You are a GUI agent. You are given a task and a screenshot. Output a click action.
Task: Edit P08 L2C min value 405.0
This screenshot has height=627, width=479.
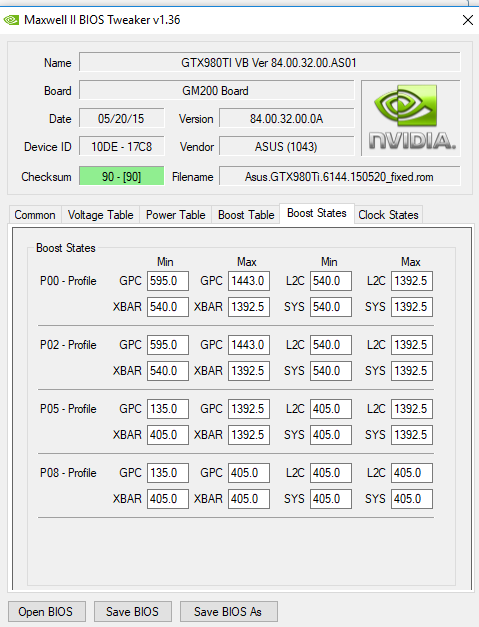point(331,473)
